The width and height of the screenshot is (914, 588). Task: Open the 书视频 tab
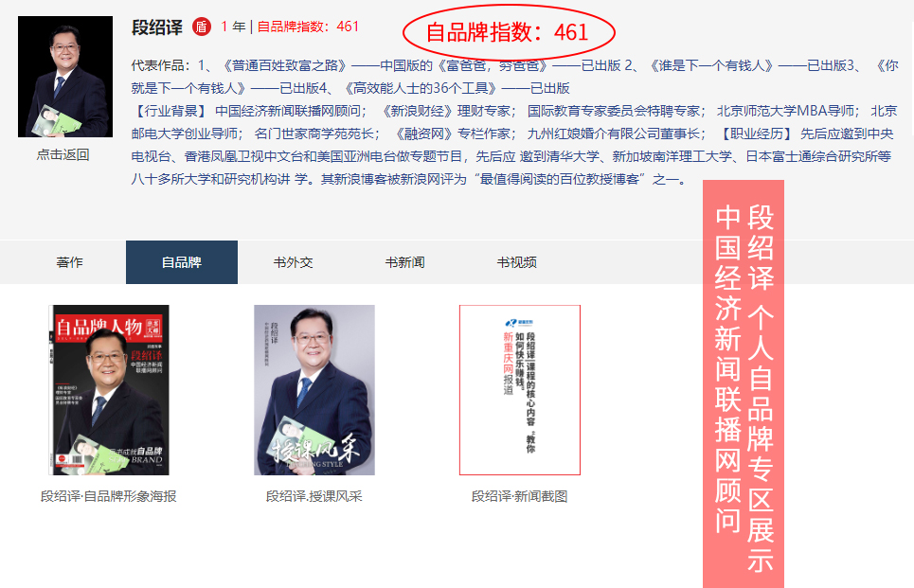pyautogui.click(x=517, y=262)
